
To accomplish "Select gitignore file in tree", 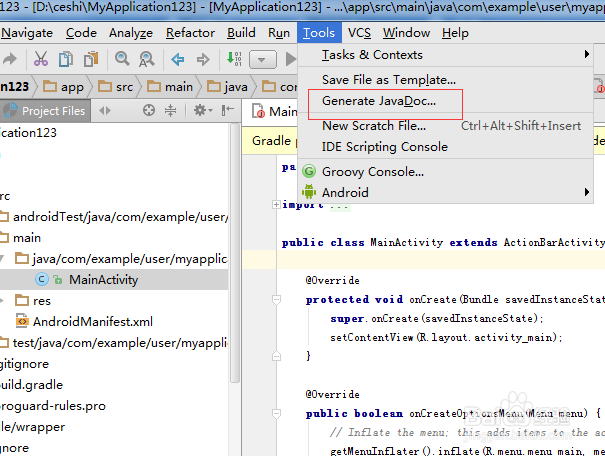I will [x=24, y=364].
